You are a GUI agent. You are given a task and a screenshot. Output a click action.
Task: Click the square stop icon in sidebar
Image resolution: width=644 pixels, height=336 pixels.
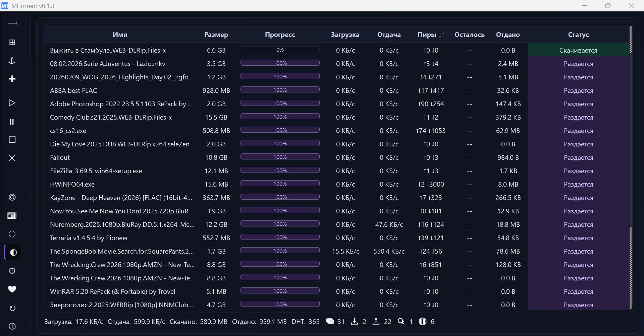click(12, 140)
